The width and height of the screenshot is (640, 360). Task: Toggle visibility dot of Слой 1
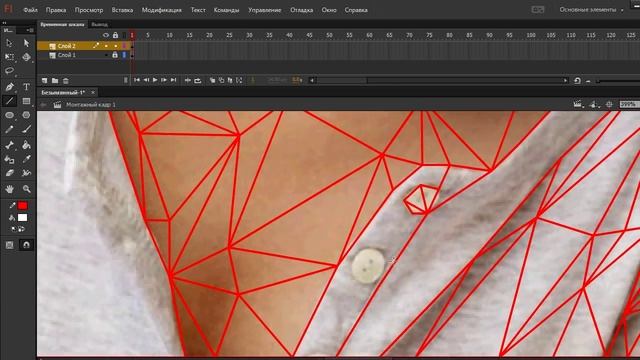tap(106, 55)
